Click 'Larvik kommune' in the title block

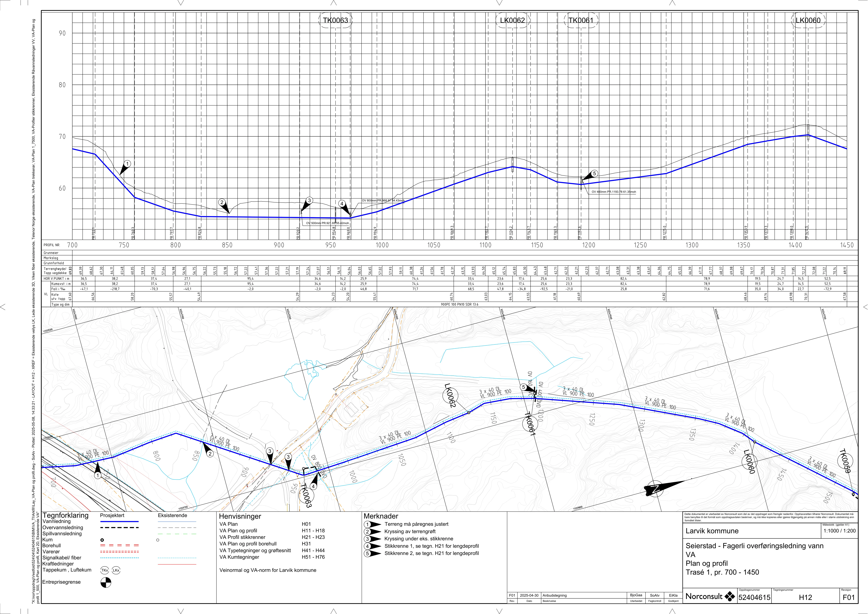click(712, 531)
